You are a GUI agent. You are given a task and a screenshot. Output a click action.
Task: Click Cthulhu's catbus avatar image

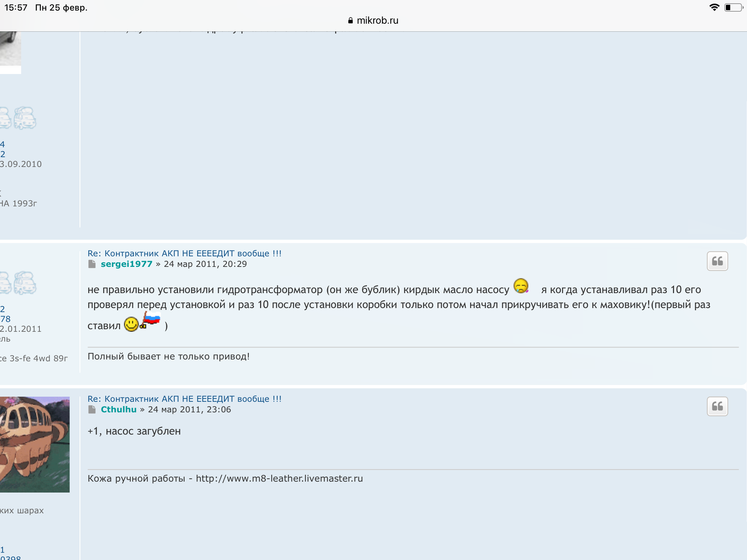[35, 444]
